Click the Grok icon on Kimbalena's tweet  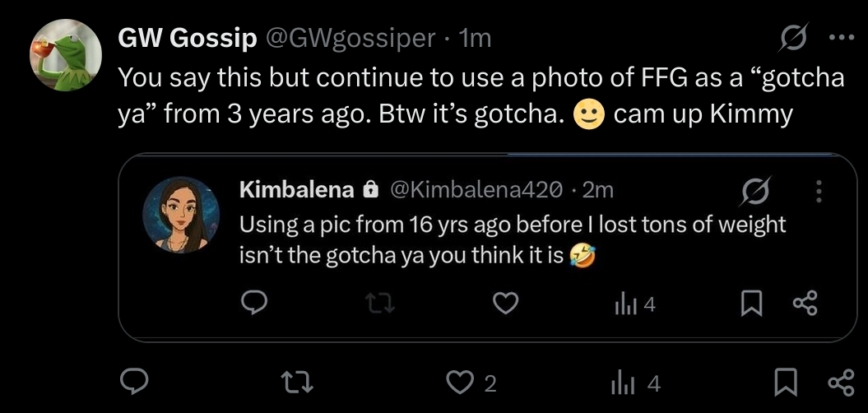[755, 192]
